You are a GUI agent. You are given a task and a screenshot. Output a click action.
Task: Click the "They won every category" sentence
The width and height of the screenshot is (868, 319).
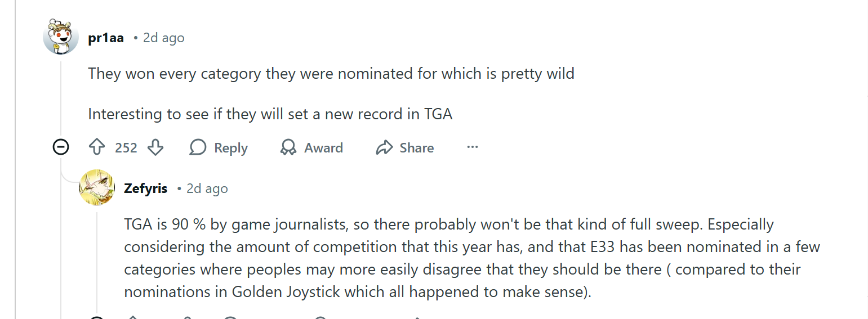(x=331, y=74)
